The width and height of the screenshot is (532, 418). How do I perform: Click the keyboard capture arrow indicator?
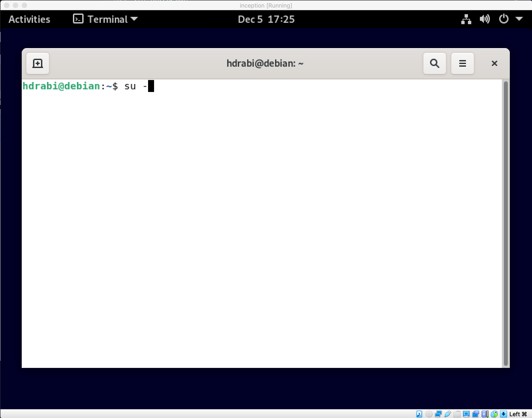[503, 414]
